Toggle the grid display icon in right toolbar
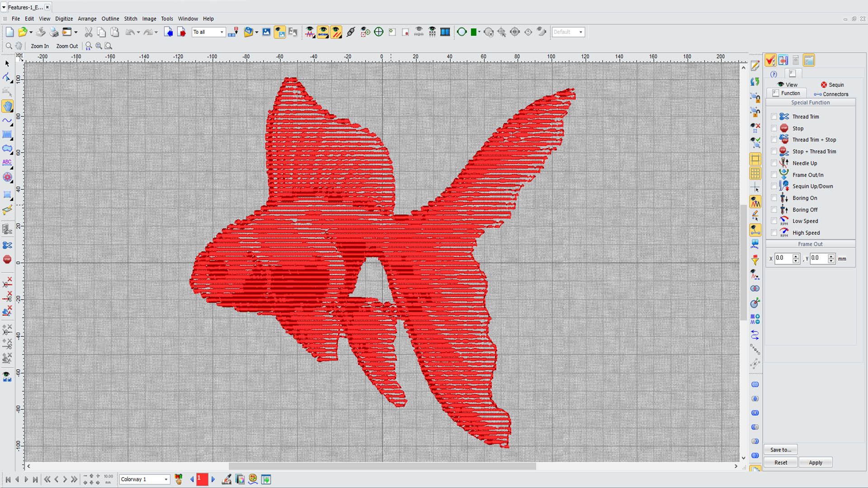The height and width of the screenshot is (488, 868). coord(755,174)
